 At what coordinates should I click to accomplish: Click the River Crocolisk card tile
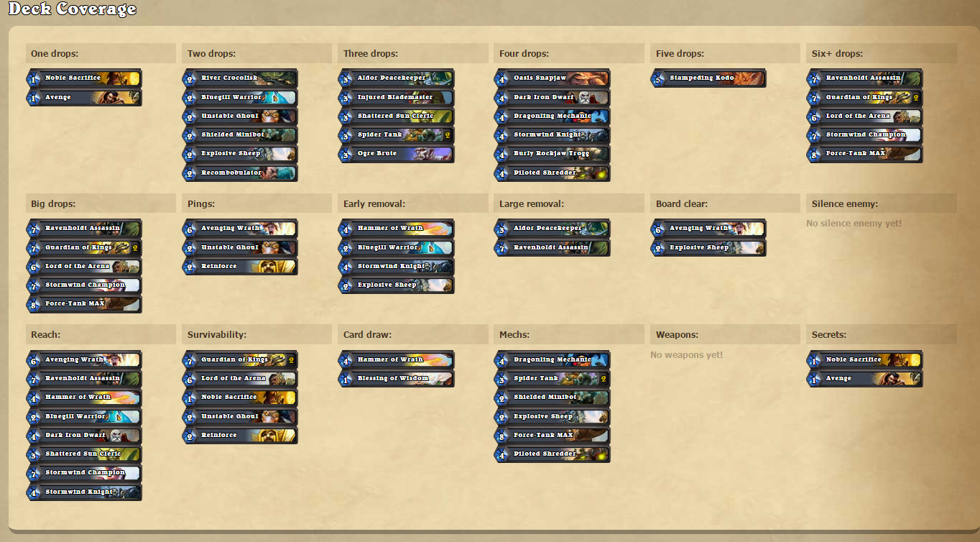(240, 78)
